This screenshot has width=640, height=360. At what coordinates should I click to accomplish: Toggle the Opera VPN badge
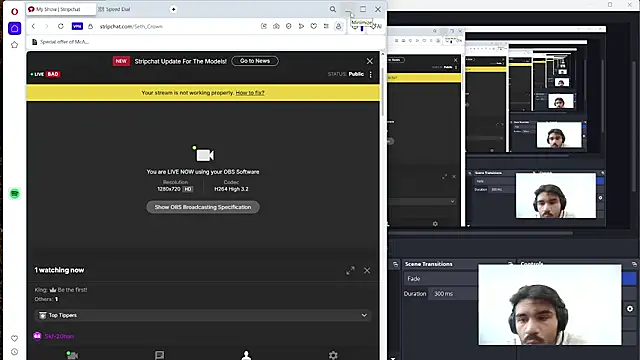click(77, 26)
